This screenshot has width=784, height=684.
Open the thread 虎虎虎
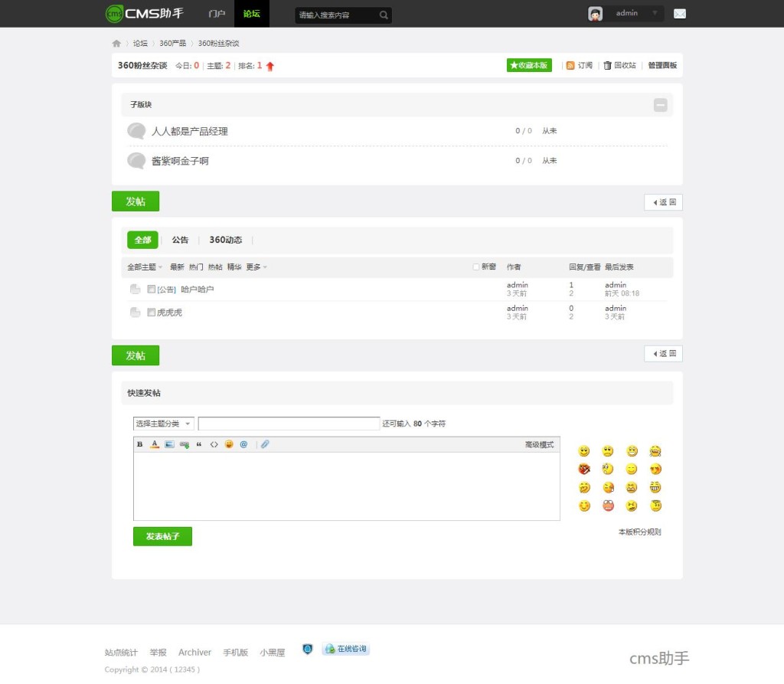169,313
